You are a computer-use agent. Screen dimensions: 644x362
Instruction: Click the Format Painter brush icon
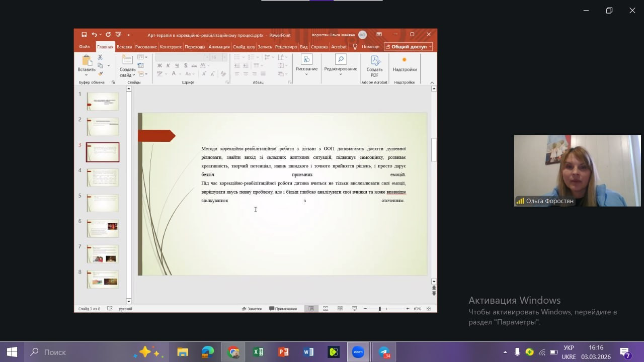[100, 74]
